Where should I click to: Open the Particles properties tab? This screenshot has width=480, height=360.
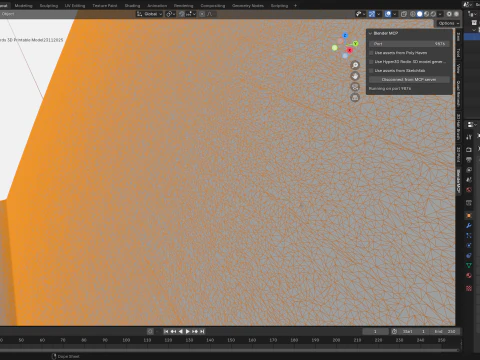469,236
